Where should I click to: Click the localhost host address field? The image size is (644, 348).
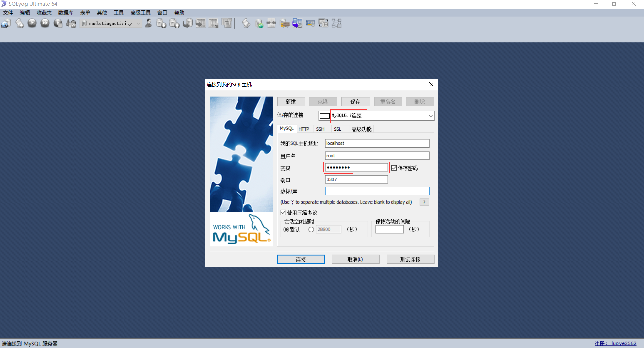pos(377,143)
